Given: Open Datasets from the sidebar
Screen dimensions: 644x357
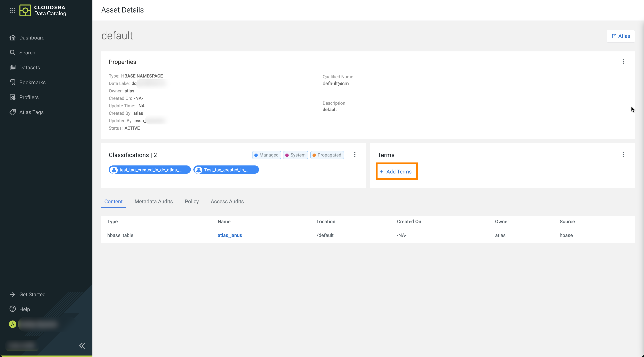Looking at the screenshot, I should (29, 67).
